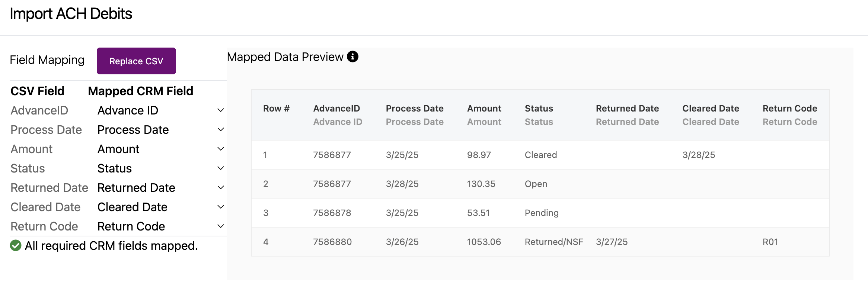Click the 3/28/25 process date in row 2
Image resolution: width=868 pixels, height=284 pixels.
point(402,184)
